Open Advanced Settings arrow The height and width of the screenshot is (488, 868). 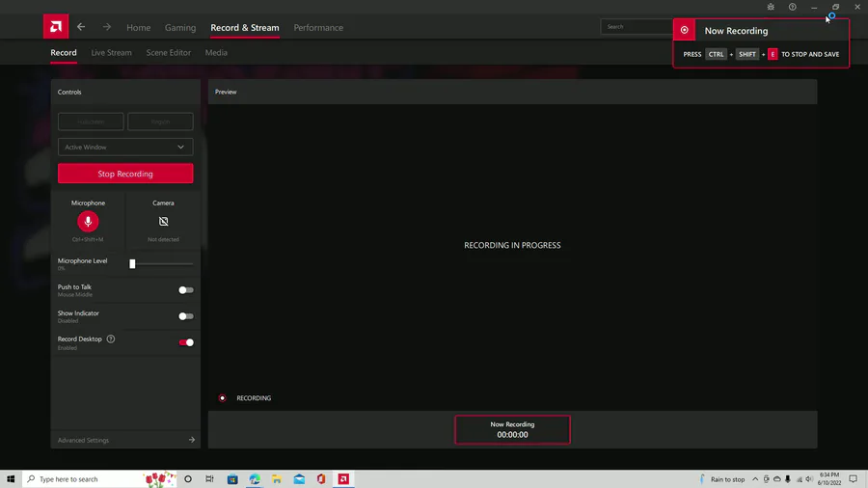tap(192, 440)
